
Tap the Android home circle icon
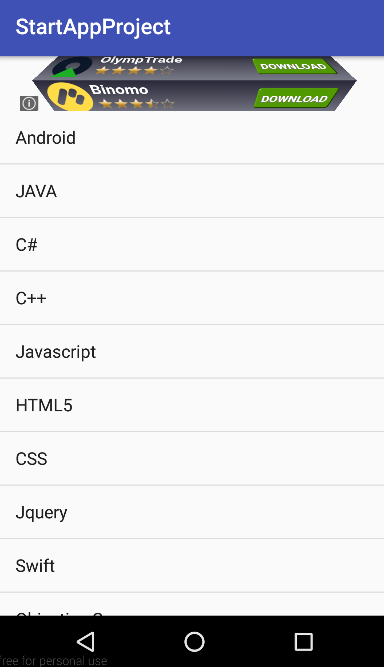pyautogui.click(x=194, y=641)
